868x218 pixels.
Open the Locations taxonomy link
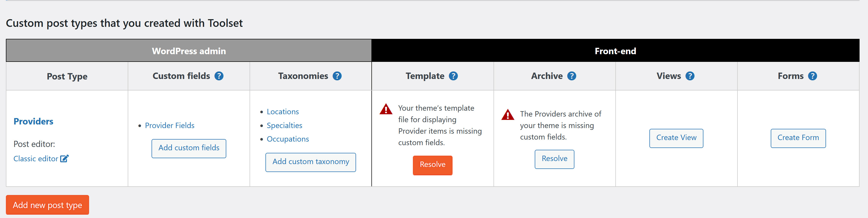[x=283, y=112]
